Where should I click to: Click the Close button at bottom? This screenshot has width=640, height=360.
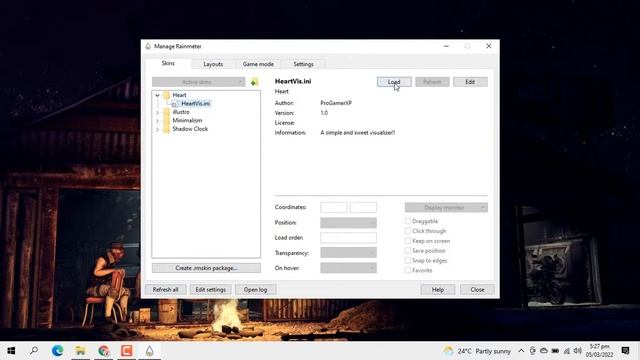(477, 289)
